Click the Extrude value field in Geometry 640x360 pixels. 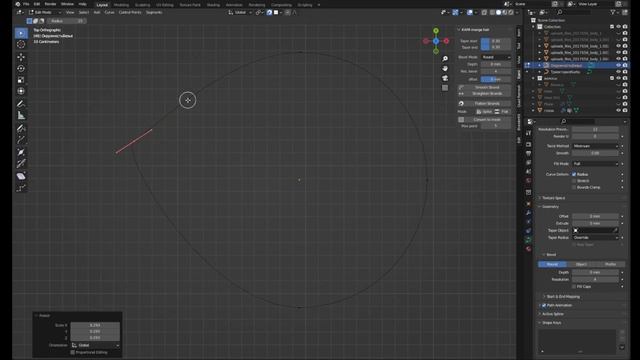pyautogui.click(x=595, y=223)
